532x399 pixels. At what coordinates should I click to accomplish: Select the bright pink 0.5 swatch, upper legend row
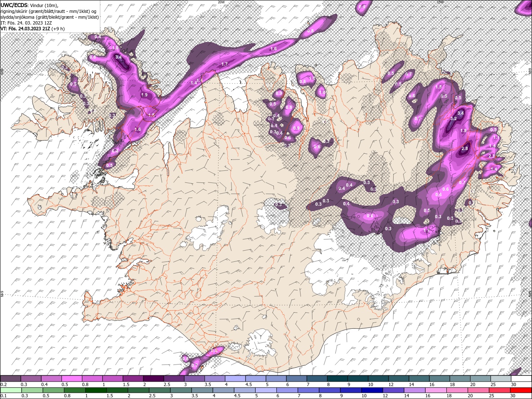pos(71,379)
